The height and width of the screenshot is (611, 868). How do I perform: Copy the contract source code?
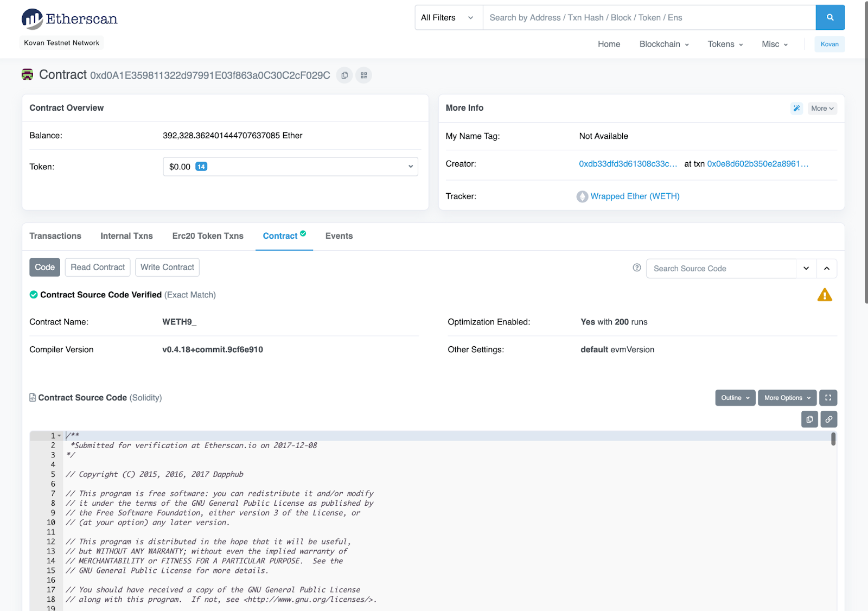pos(809,419)
